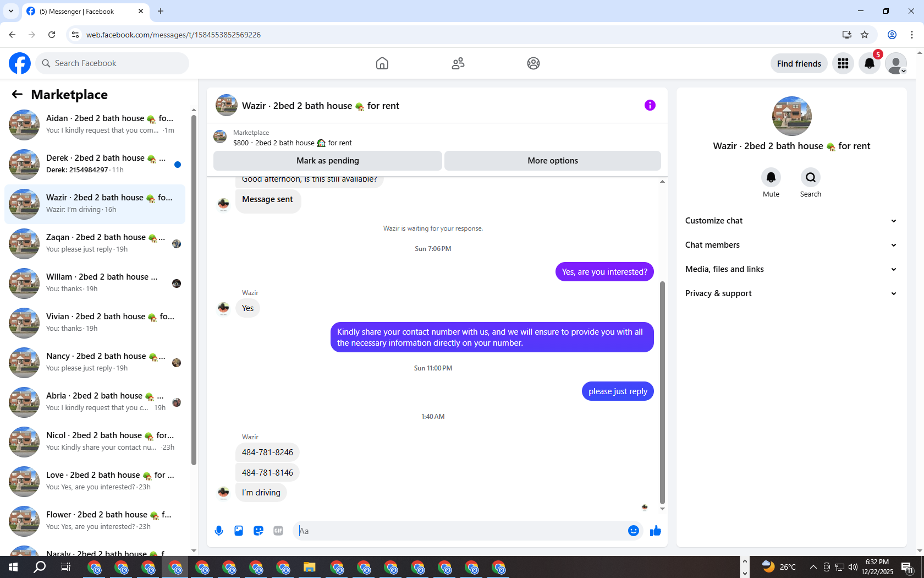Open Facebook home logo

click(20, 63)
